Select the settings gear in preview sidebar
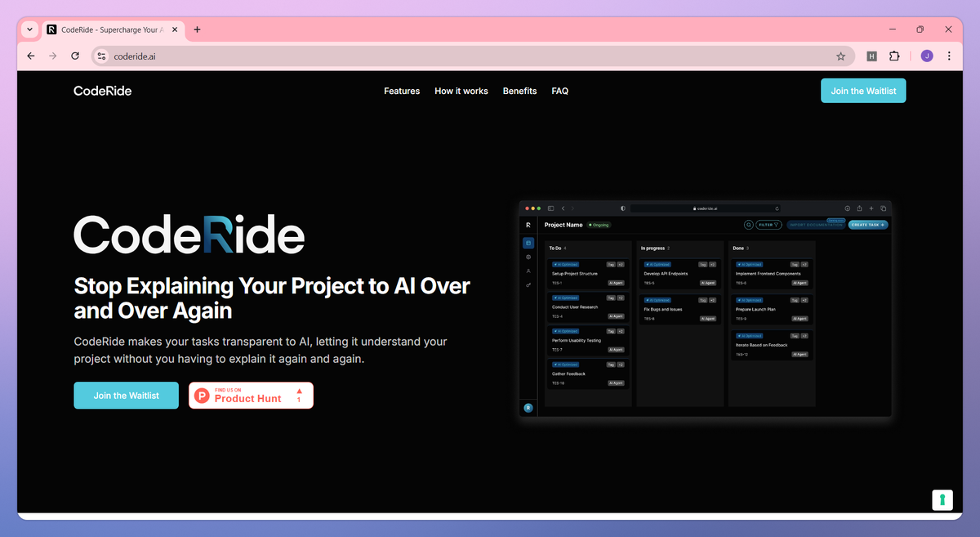Screen dimensions: 980x537 point(528,257)
